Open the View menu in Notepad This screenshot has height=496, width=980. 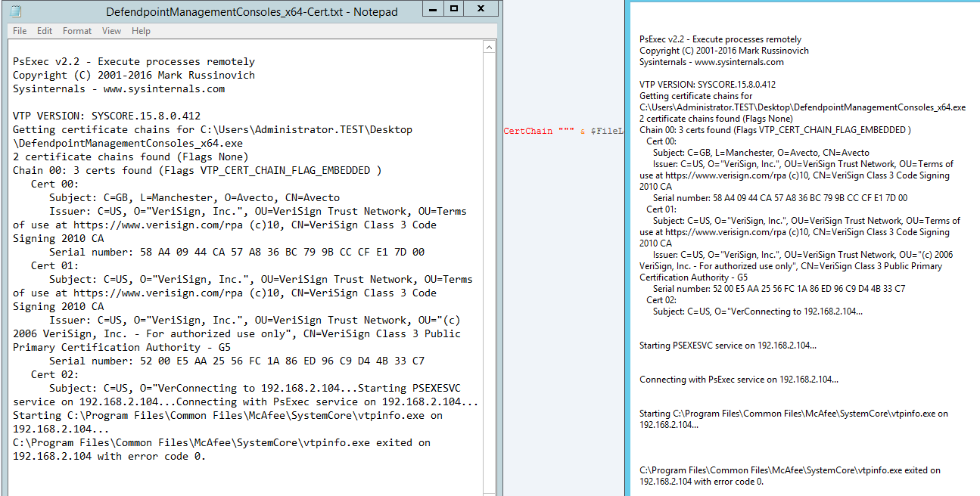point(111,31)
